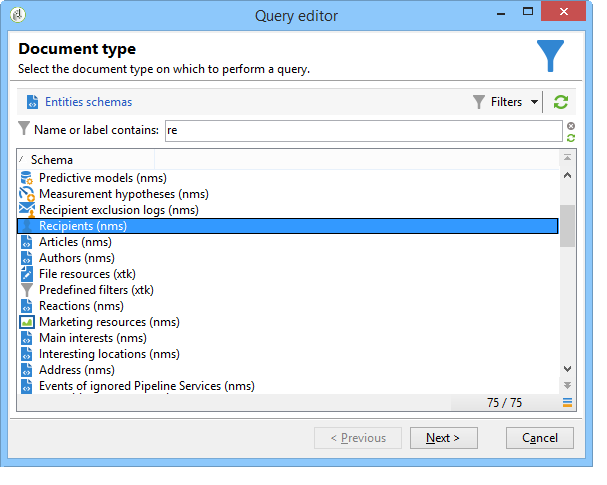Click the Marketing resources chart icon

click(x=27, y=322)
